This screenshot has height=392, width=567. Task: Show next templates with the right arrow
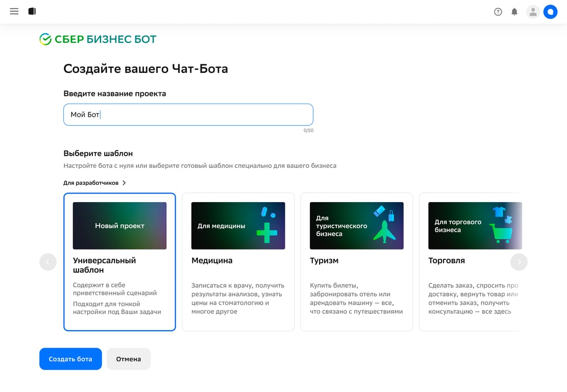click(519, 262)
